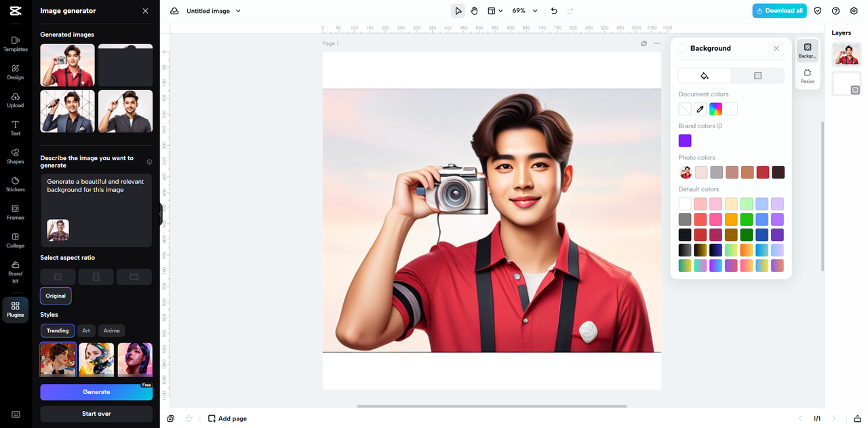The image size is (868, 428).
Task: Expand the 69% zoom dropdown
Action: click(525, 11)
